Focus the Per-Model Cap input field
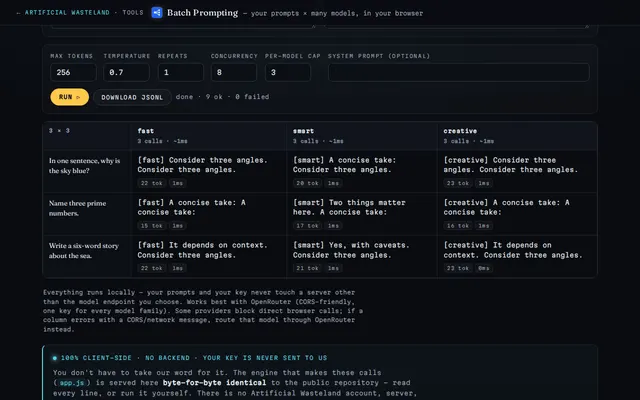Viewport: 640px width, 400px height. pyautogui.click(x=288, y=73)
